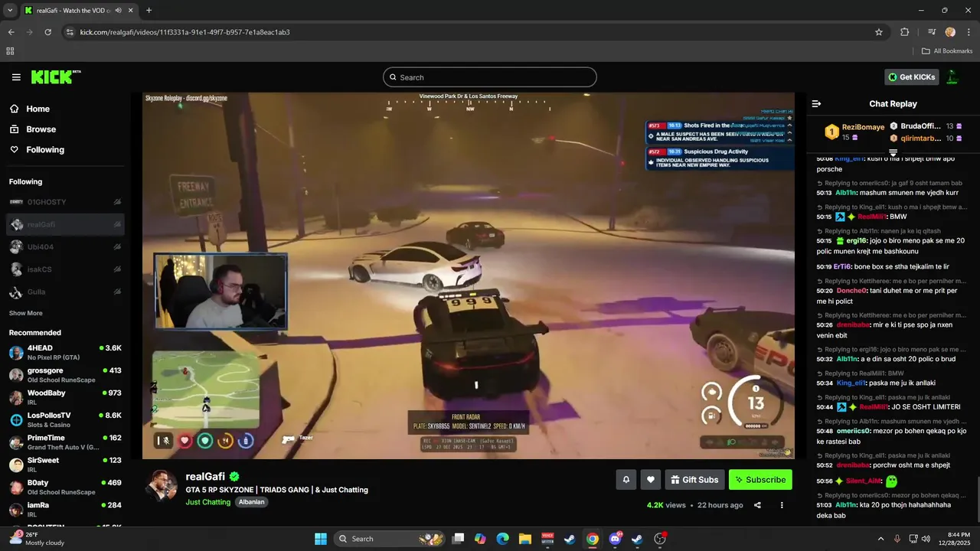Click B0aty channel avatar
The image size is (980, 551).
(16, 487)
